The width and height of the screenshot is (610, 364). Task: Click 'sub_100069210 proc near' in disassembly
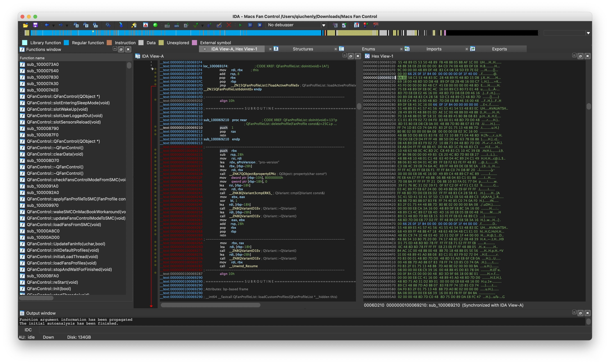click(x=225, y=120)
